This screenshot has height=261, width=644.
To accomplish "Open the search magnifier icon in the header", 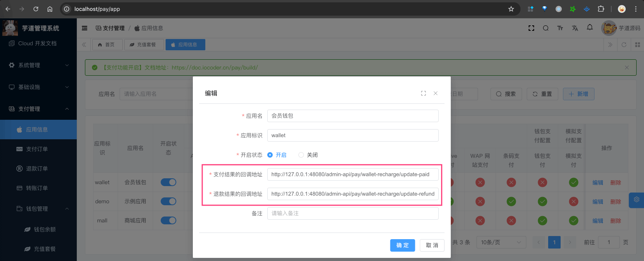I will (545, 28).
